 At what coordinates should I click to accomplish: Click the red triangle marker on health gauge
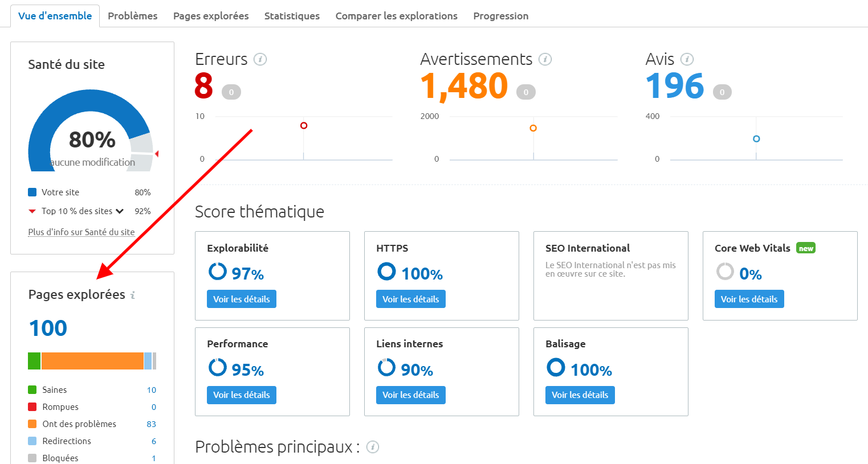coord(157,154)
